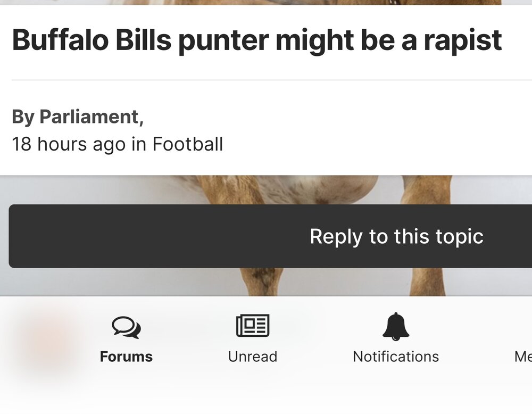Tap the image strip above the topic title
Viewport: 532px width, 414px height.
click(266, 2)
